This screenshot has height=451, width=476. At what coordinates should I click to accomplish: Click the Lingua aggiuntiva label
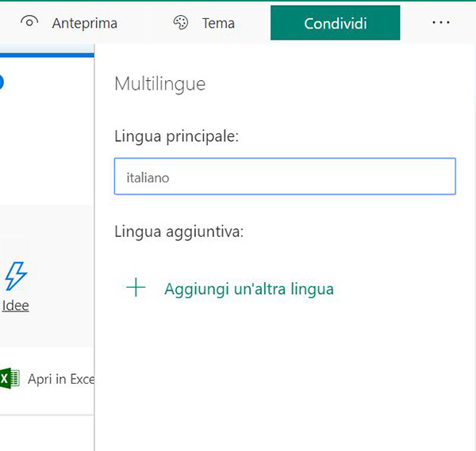[178, 232]
